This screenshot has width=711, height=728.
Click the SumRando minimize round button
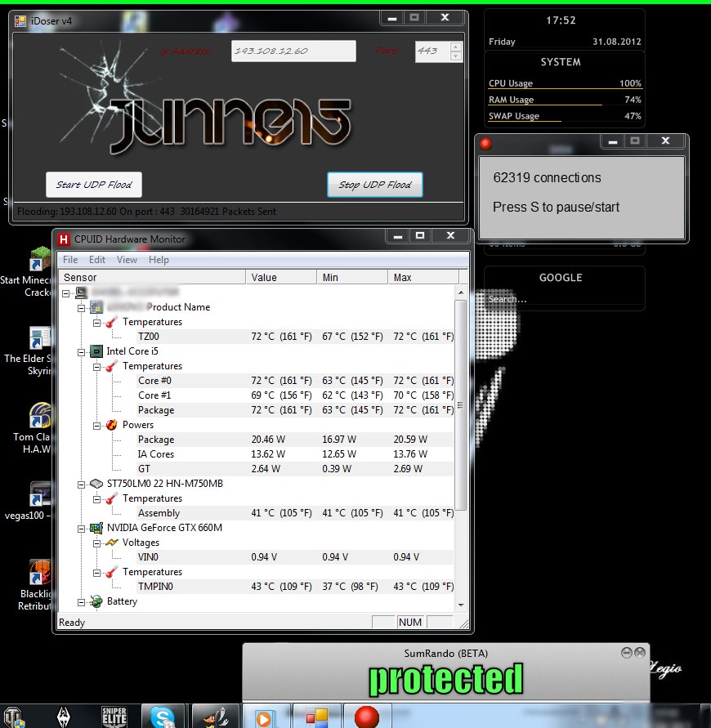[627, 653]
